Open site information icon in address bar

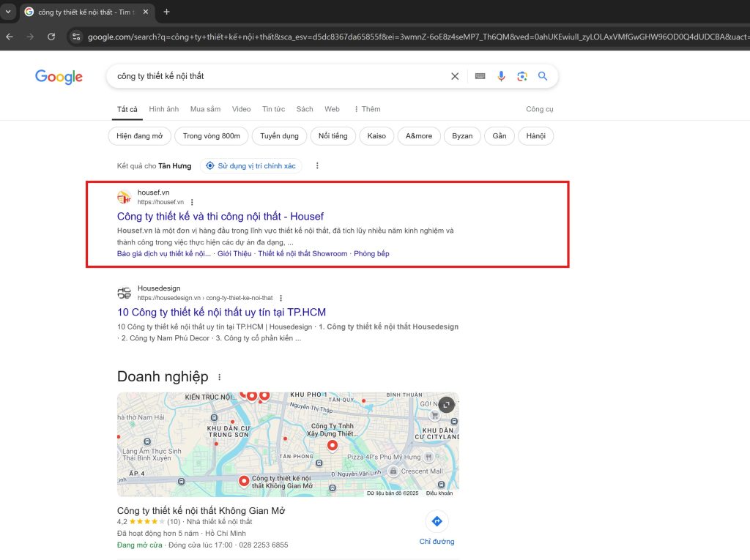coord(75,37)
